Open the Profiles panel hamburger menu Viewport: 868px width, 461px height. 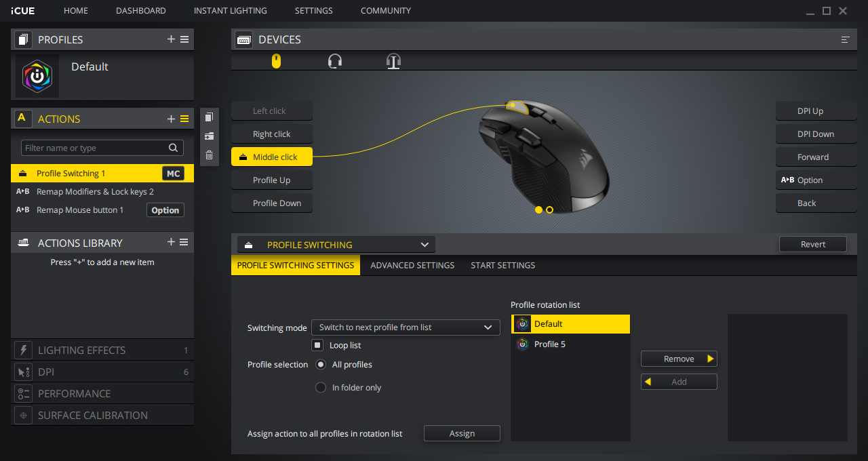(184, 39)
